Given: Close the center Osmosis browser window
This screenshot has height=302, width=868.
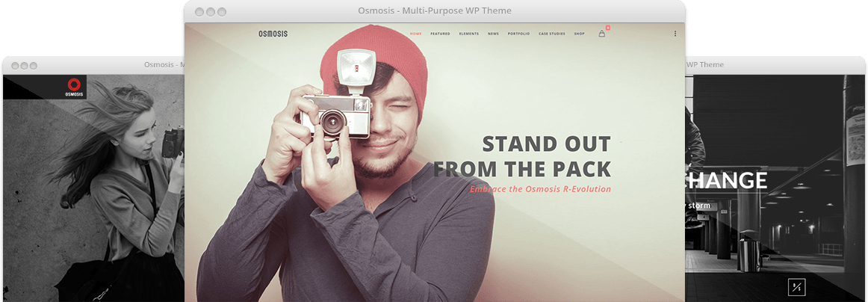Looking at the screenshot, I should point(199,12).
